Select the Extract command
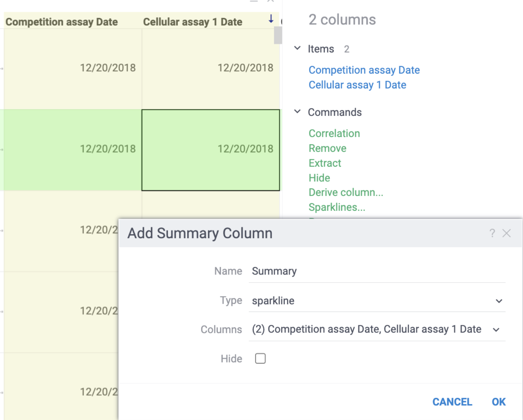Viewport: 523px width, 420px height. click(x=325, y=163)
